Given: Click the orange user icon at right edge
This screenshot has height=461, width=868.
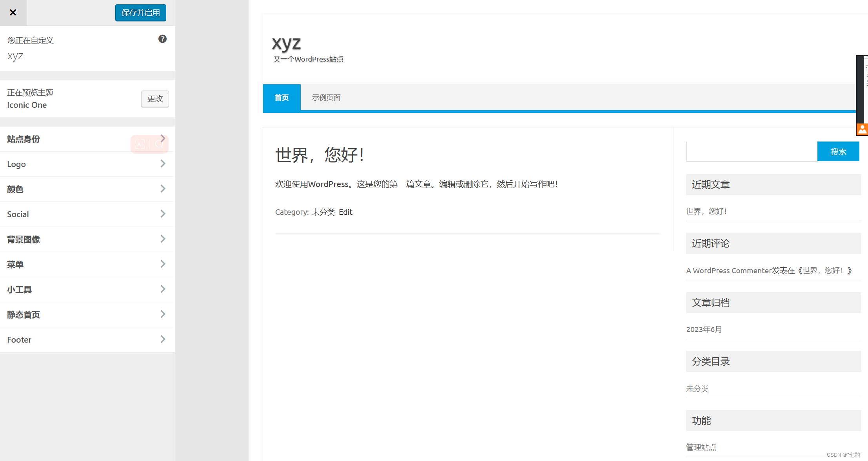Looking at the screenshot, I should coord(862,129).
